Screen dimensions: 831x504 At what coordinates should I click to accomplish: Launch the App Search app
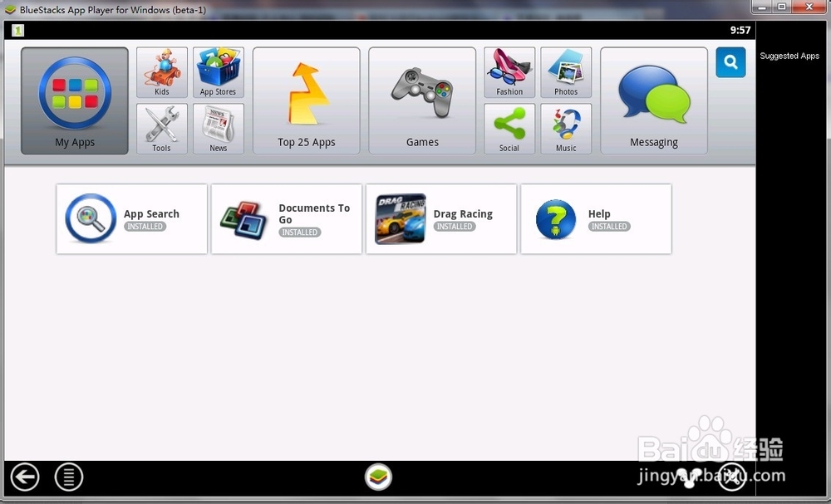coord(132,219)
